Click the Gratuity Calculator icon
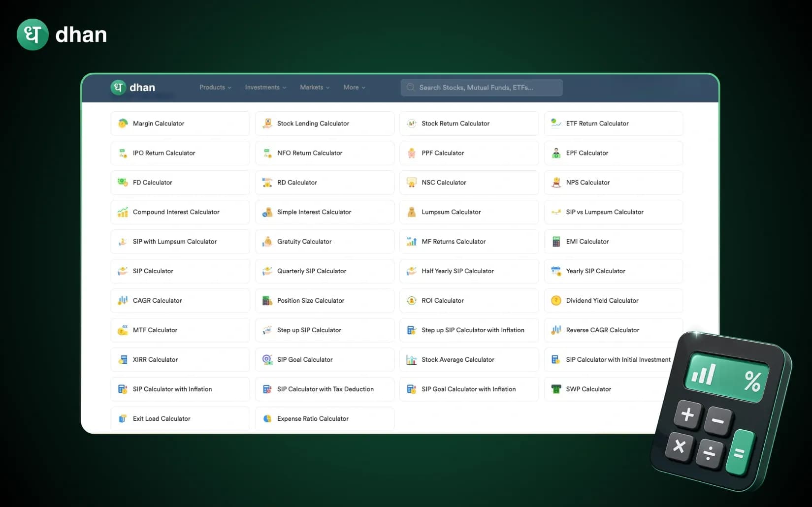 coord(267,242)
